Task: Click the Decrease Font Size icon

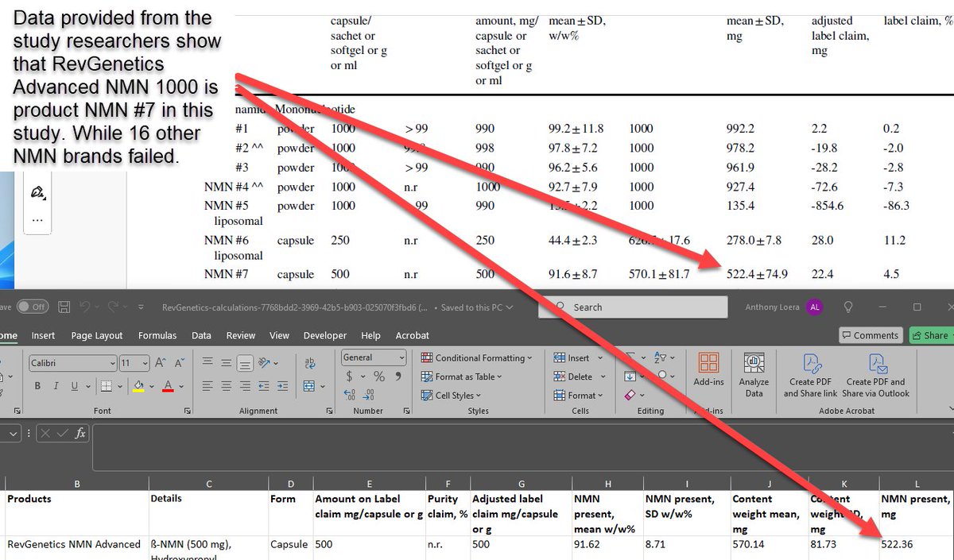Action: coord(179,363)
